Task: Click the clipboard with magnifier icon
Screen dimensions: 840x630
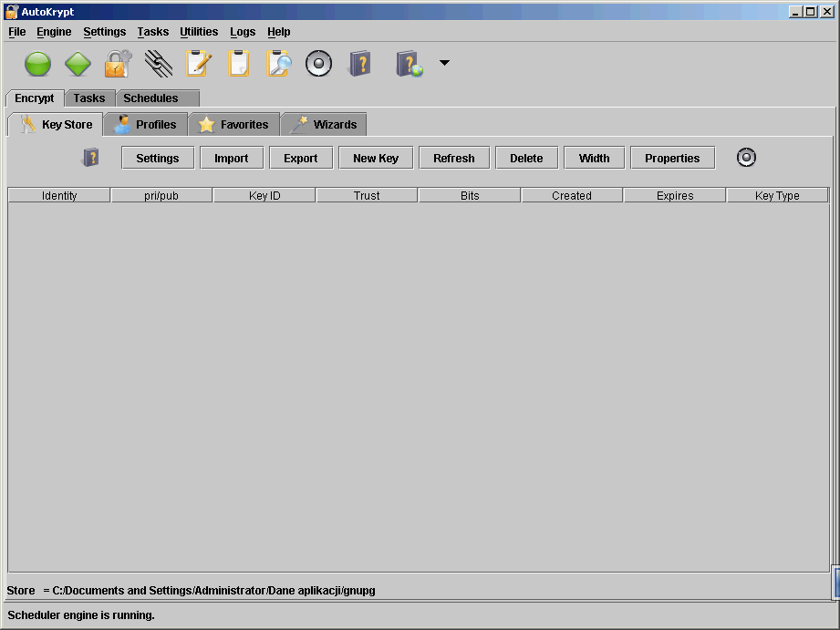Action: [278, 64]
